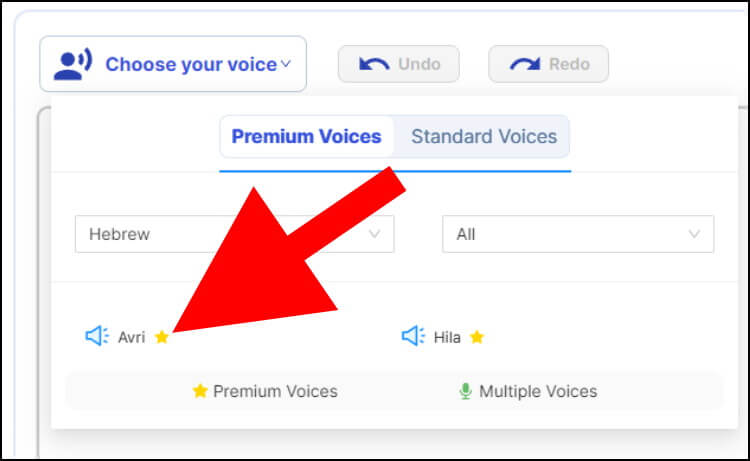Open the Hebrew language dropdown
Image resolution: width=750 pixels, height=461 pixels.
coord(234,234)
